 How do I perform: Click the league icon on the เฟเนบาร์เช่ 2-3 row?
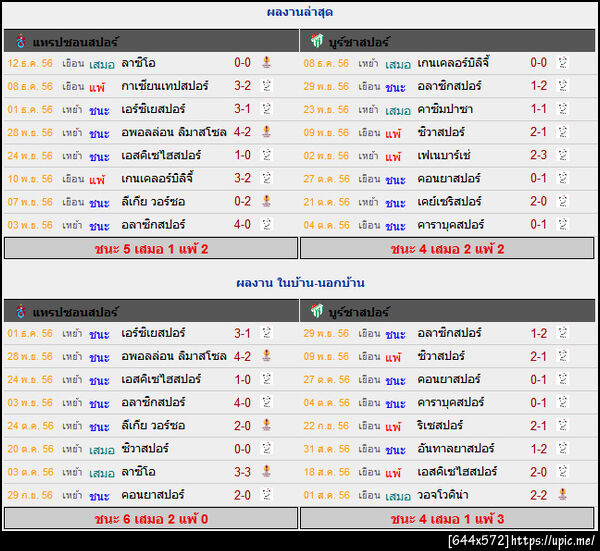point(562,155)
